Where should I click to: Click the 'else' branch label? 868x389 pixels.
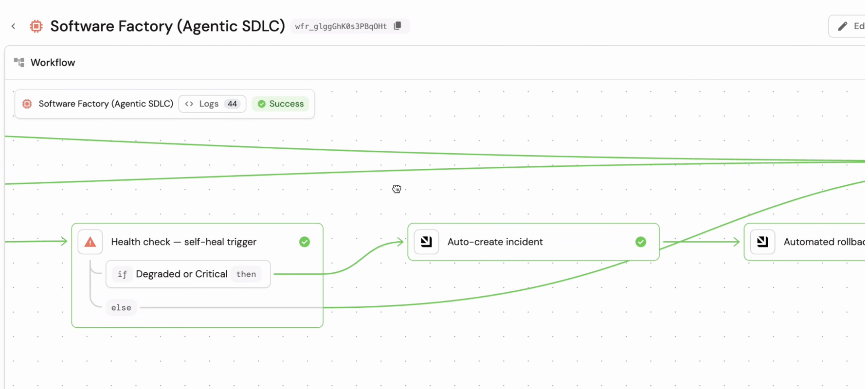121,307
